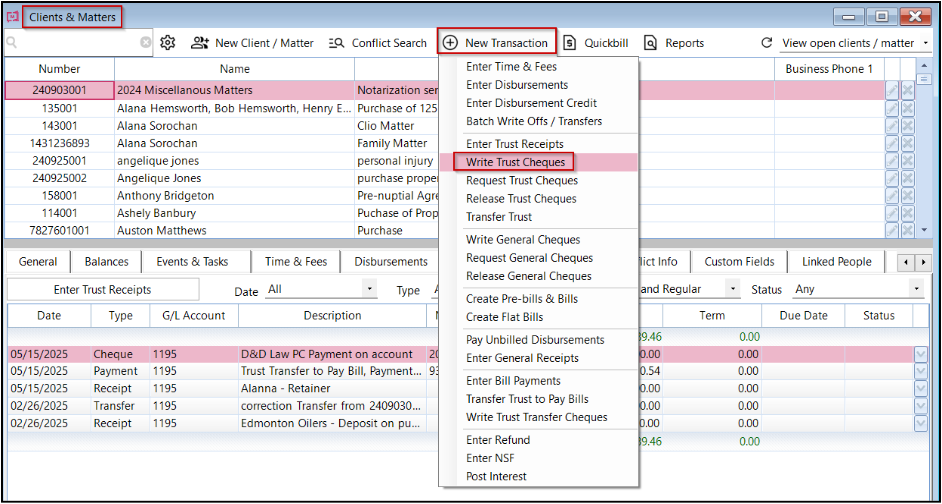Open Reports from the toolbar
The width and height of the screenshot is (942, 504).
coord(673,43)
